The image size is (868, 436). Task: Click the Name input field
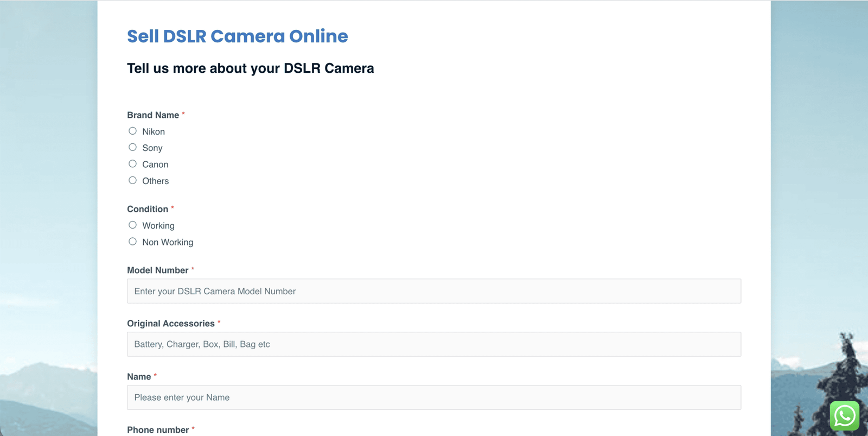(434, 397)
